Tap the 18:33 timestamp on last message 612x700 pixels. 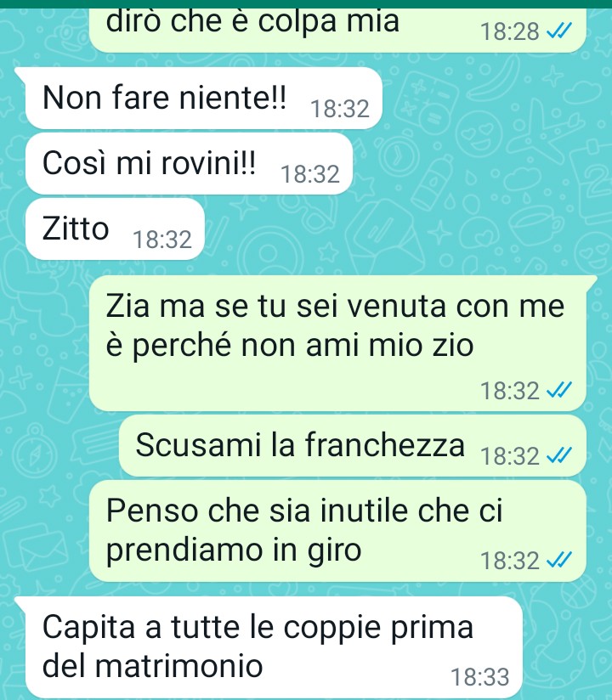click(479, 677)
